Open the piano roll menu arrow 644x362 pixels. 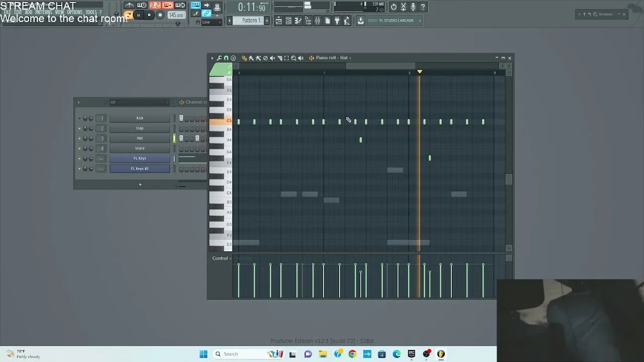(x=212, y=58)
